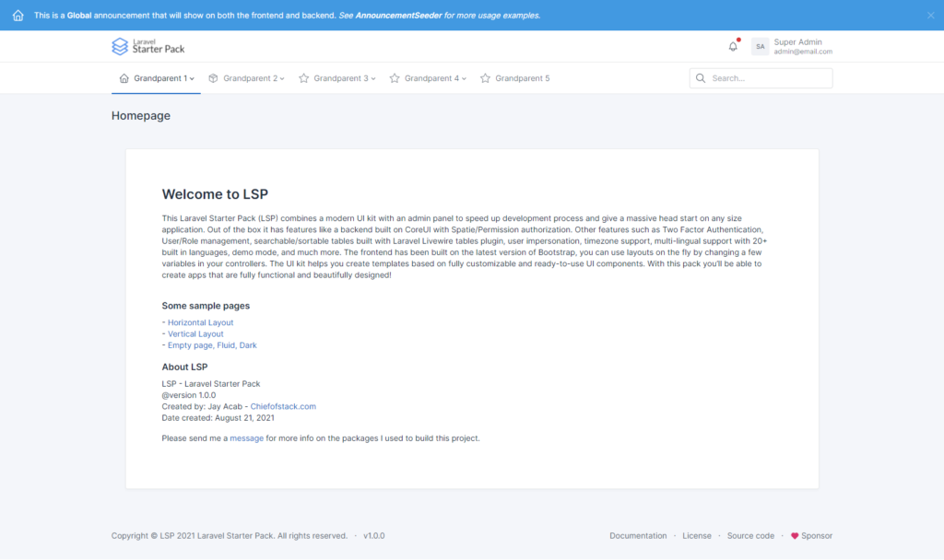Click the magnifier icon in the search box

[x=701, y=78]
